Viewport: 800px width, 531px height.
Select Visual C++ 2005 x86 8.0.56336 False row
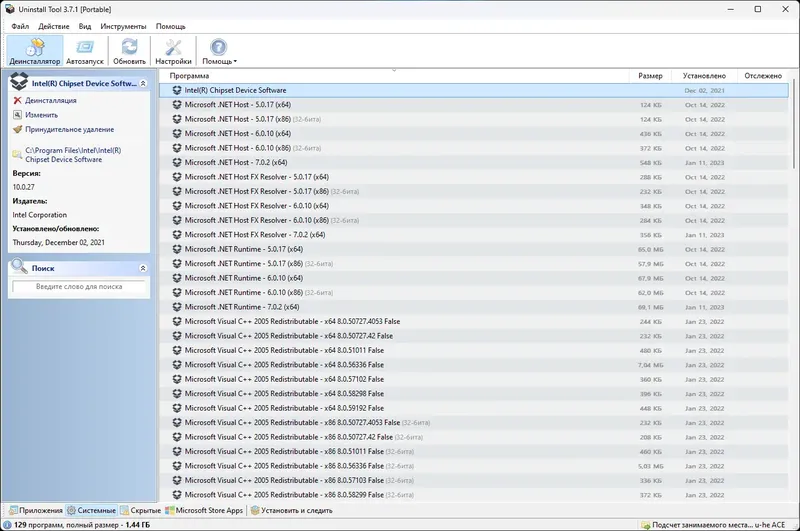pyautogui.click(x=473, y=466)
